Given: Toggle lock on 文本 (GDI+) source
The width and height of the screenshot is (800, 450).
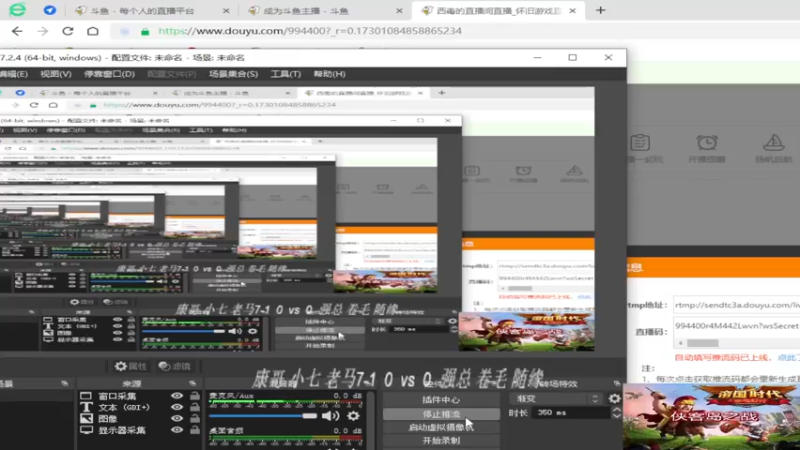Looking at the screenshot, I should [x=194, y=407].
